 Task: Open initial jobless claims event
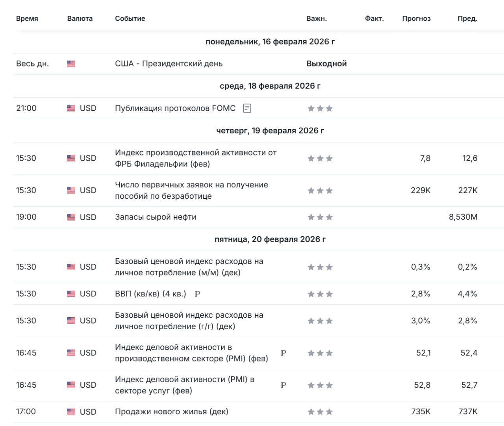191,191
